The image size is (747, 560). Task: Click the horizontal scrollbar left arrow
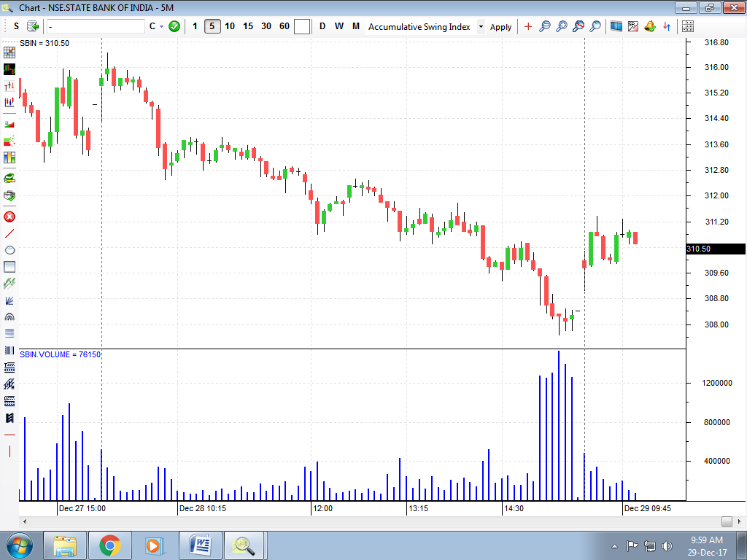coord(25,521)
